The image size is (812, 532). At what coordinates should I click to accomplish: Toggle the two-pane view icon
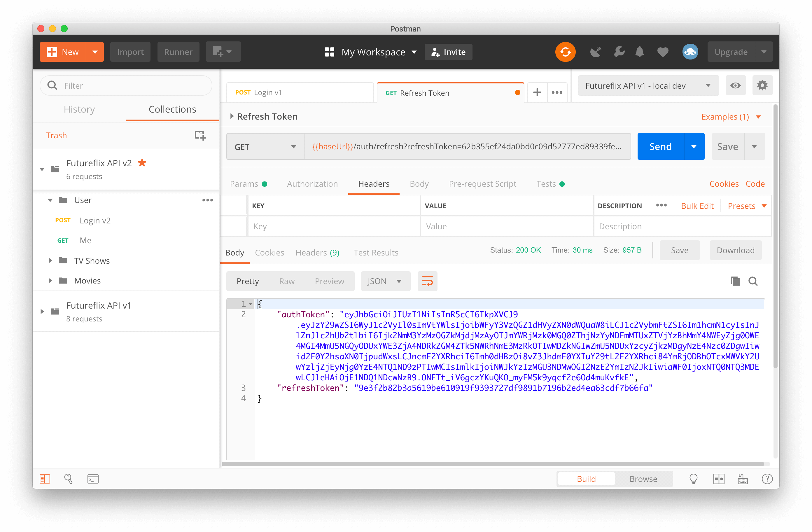719,479
